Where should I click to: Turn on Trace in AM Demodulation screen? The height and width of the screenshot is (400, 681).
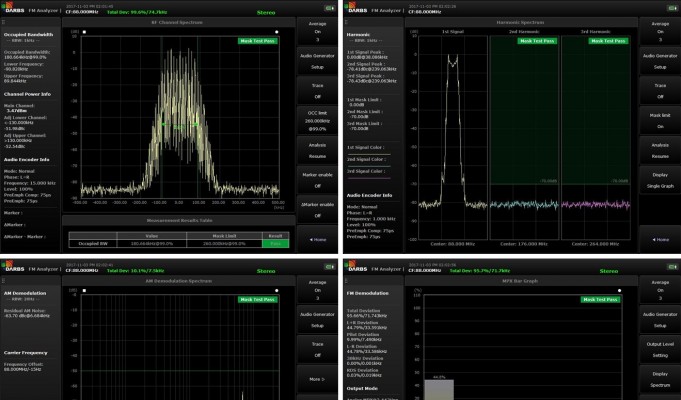(x=317, y=350)
